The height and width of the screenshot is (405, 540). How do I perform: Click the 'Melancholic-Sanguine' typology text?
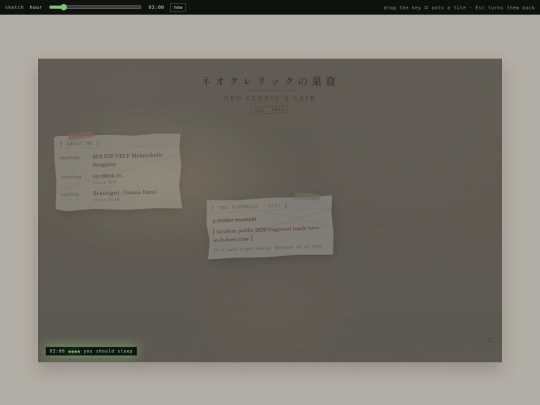pyautogui.click(x=128, y=160)
